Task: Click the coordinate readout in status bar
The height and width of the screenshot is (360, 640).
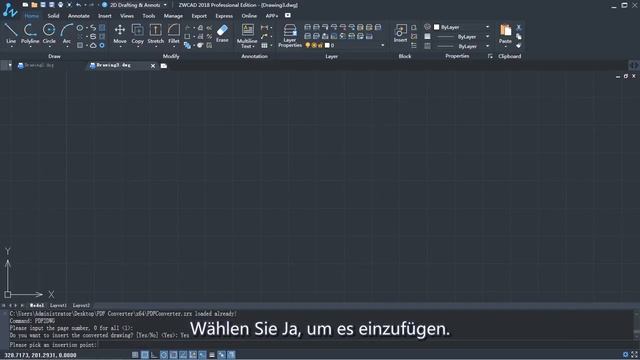Action: (40, 355)
